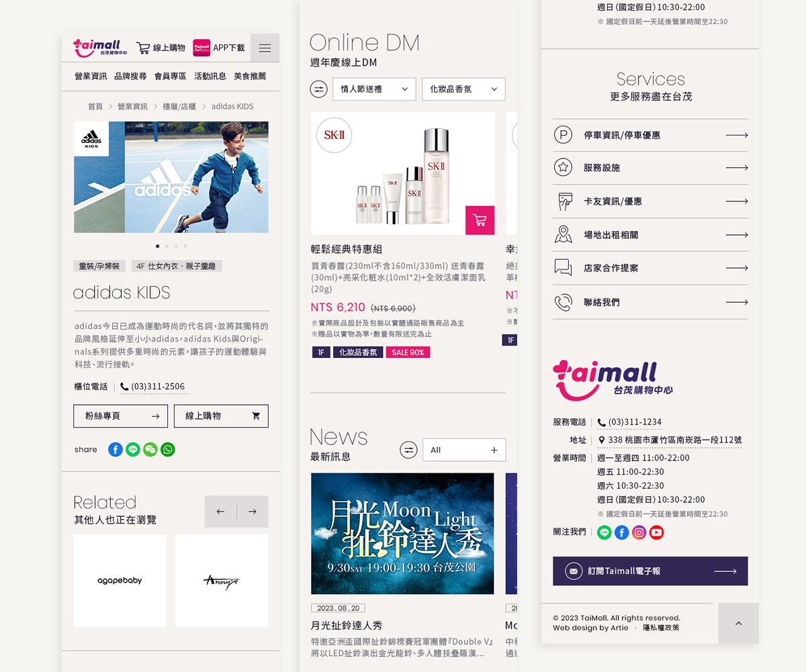Share via WeChat in share row
Image resolution: width=806 pixels, height=672 pixels.
(x=150, y=450)
